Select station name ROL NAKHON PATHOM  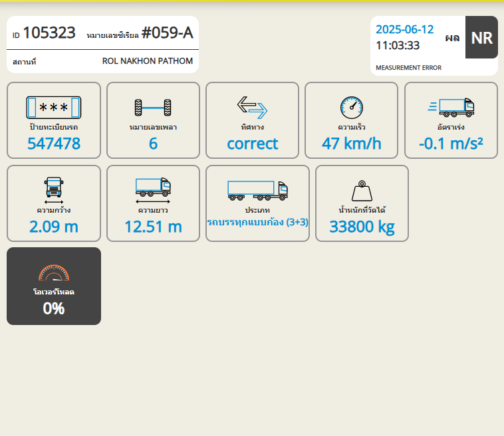click(148, 61)
